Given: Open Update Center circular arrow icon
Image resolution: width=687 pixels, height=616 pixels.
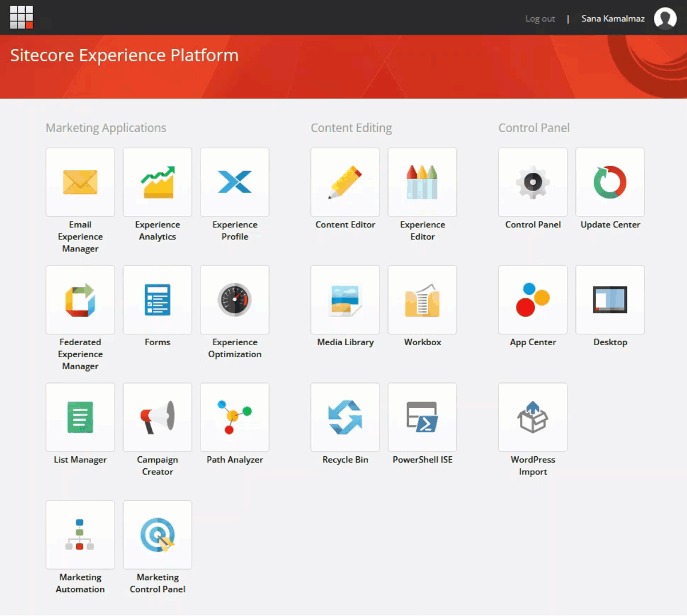Looking at the screenshot, I should point(610,182).
